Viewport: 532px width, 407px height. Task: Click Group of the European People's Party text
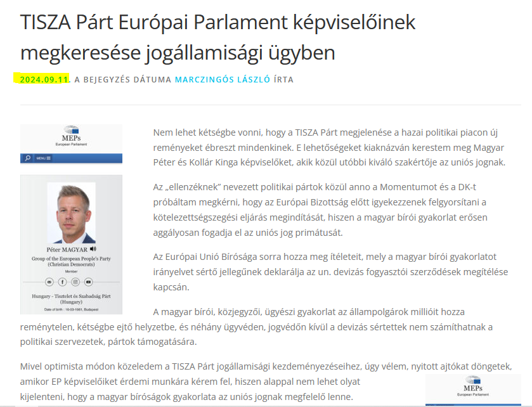pos(71,261)
